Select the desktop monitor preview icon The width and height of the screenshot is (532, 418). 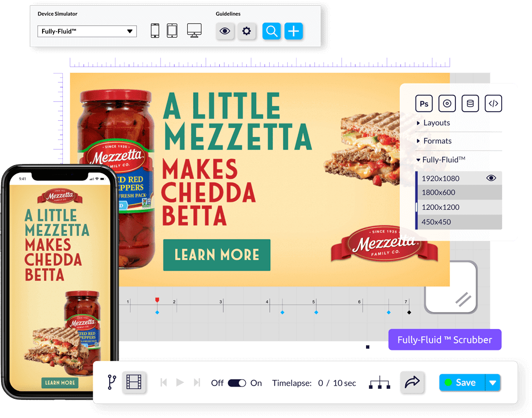click(x=194, y=31)
